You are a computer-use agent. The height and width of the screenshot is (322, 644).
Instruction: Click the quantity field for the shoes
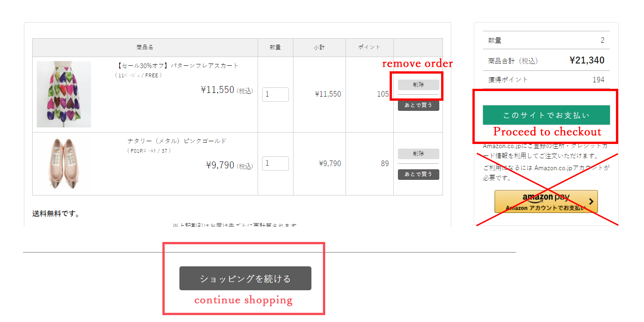275,163
